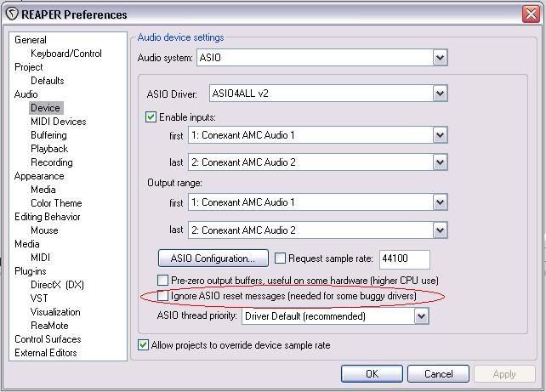This screenshot has height=392, width=546.
Task: Select External Editors in the tree
Action: pos(46,353)
